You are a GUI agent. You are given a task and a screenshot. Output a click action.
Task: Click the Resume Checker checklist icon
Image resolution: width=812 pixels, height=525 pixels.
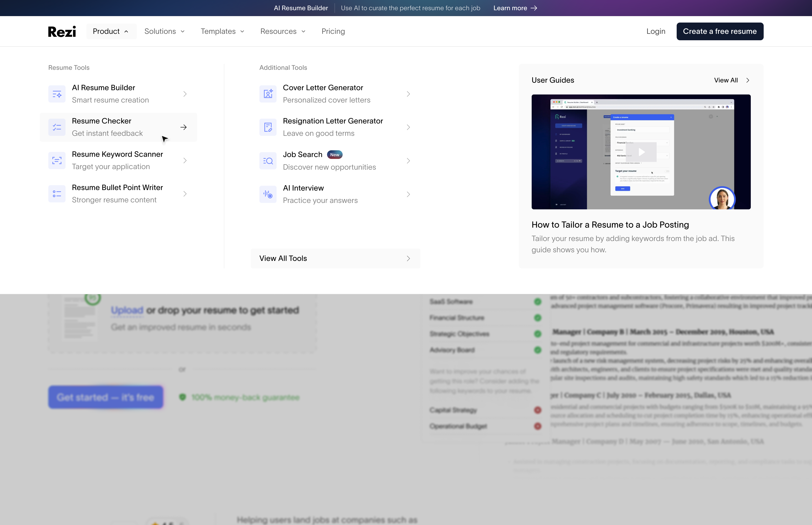click(57, 127)
